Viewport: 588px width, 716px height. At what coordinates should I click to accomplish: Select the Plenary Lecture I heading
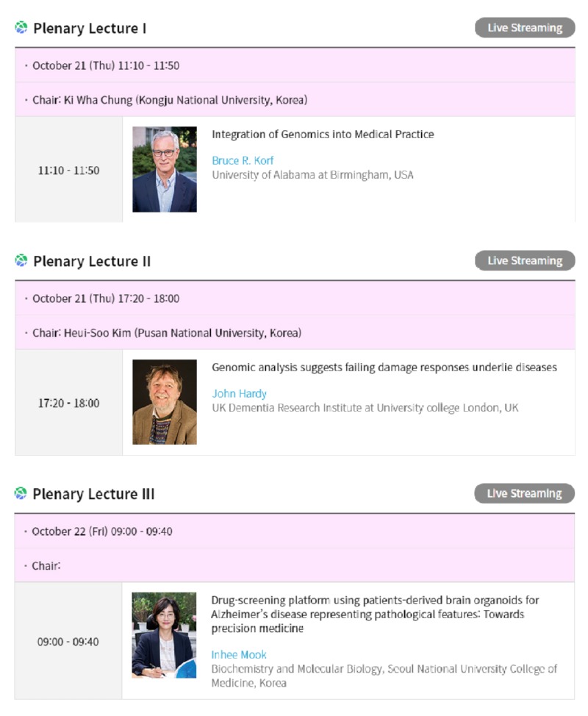click(x=90, y=29)
